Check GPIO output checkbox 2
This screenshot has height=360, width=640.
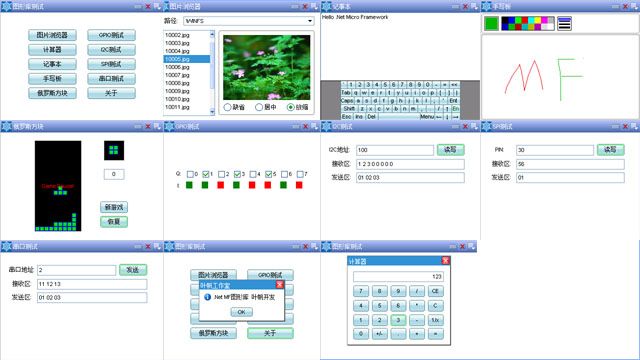click(x=222, y=174)
